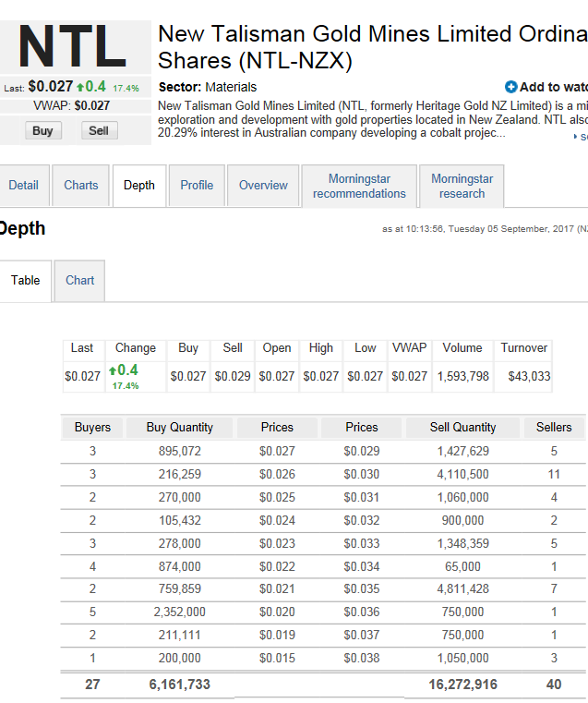588x703 pixels.
Task: Click buy quantity 2,352,000
Action: click(180, 612)
